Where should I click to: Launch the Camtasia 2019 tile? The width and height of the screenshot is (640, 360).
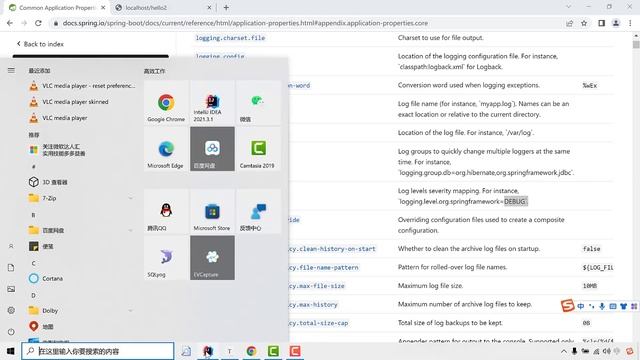(258, 149)
